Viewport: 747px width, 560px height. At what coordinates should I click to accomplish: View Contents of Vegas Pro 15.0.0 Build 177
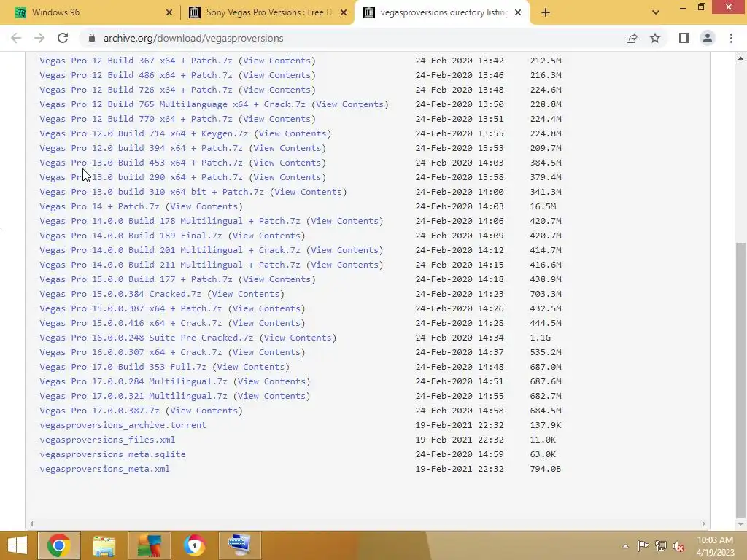pos(276,279)
